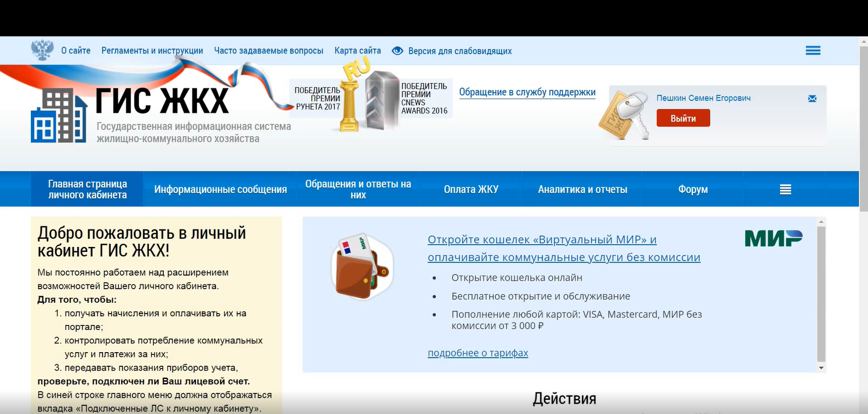Click text ПОБЕДИТЕЛЬ ПРЕМИИ РУНЕТА 2017
Image resolution: width=868 pixels, height=414 pixels.
click(317, 98)
